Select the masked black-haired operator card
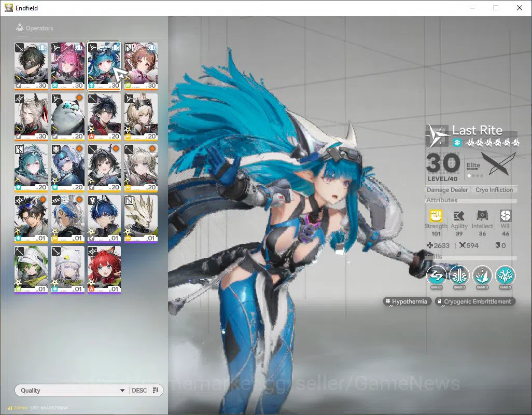 [31, 66]
